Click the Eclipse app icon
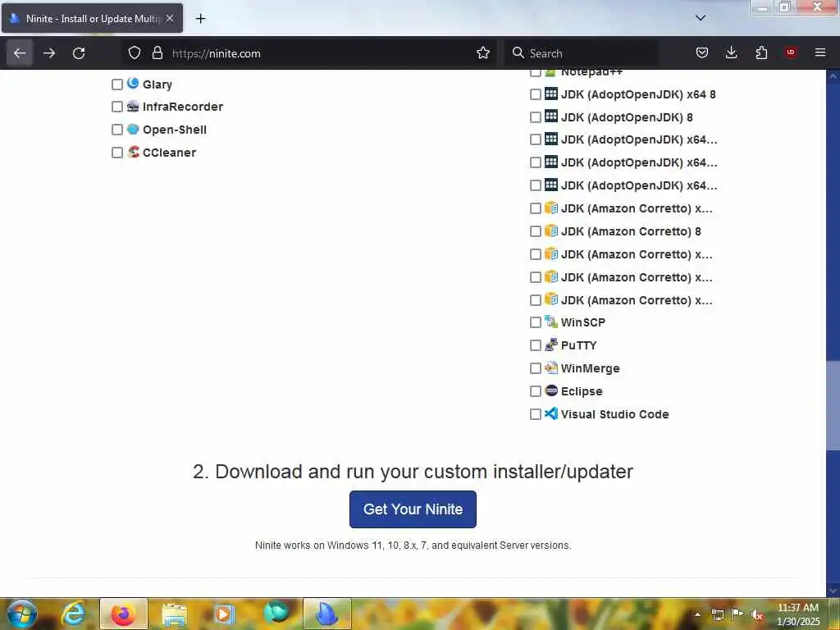The image size is (840, 630). [551, 390]
